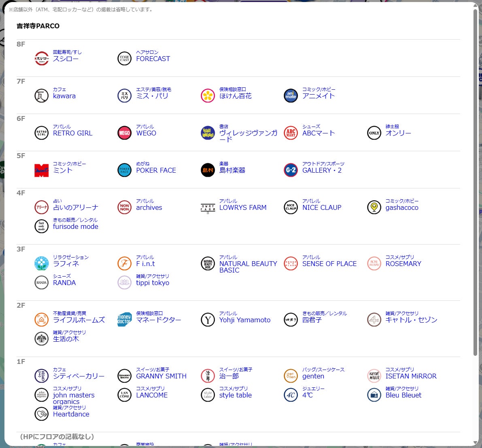Click the ミス・パリ logo icon
The height and width of the screenshot is (448, 482).
[125, 95]
